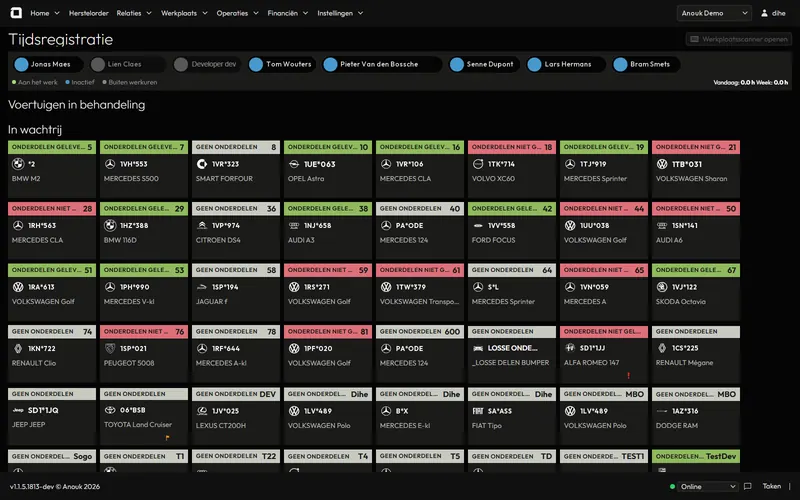800x500 pixels.
Task: Click the red exclamation mark on Alfa Romeo card
Action: coord(629,376)
